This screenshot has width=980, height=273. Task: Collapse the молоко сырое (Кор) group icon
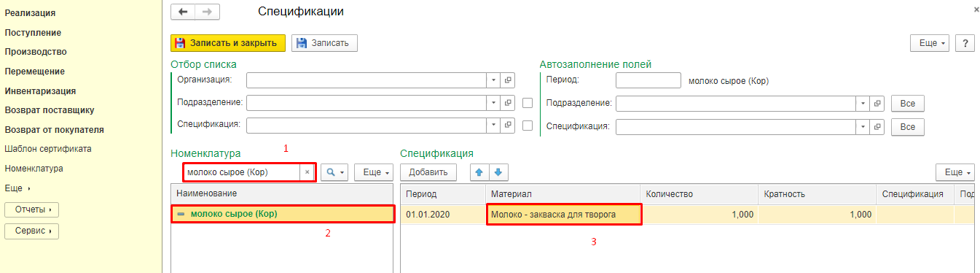[181, 214]
